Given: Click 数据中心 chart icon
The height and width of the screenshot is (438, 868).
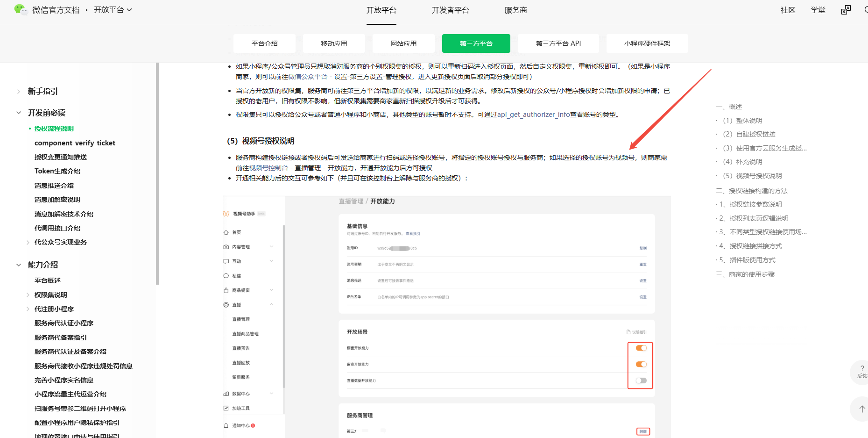Looking at the screenshot, I should pos(226,394).
